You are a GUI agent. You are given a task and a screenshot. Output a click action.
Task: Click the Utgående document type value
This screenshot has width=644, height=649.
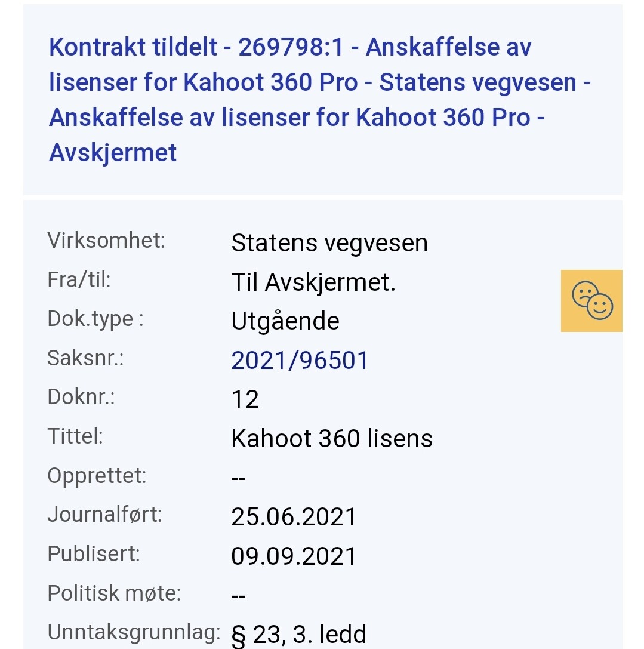tap(285, 321)
